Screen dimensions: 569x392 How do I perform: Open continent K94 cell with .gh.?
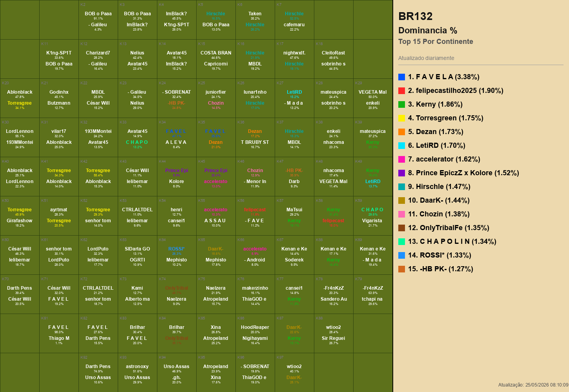tap(177, 372)
